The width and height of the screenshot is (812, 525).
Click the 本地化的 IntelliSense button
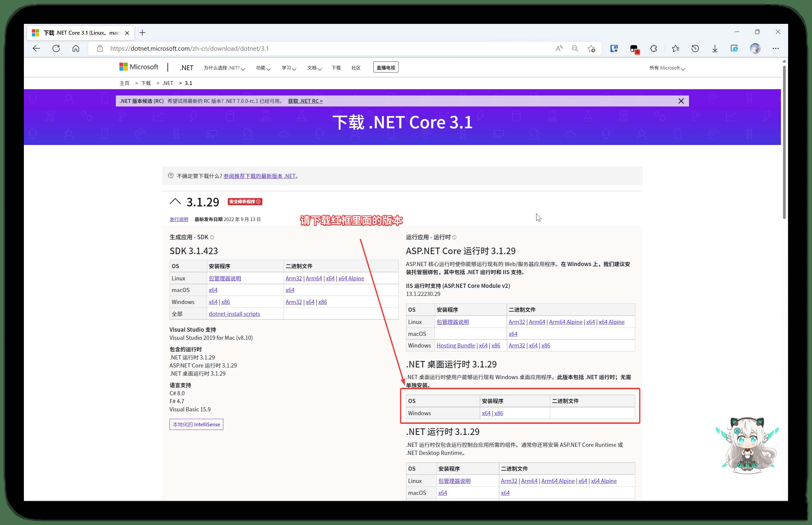coord(196,424)
